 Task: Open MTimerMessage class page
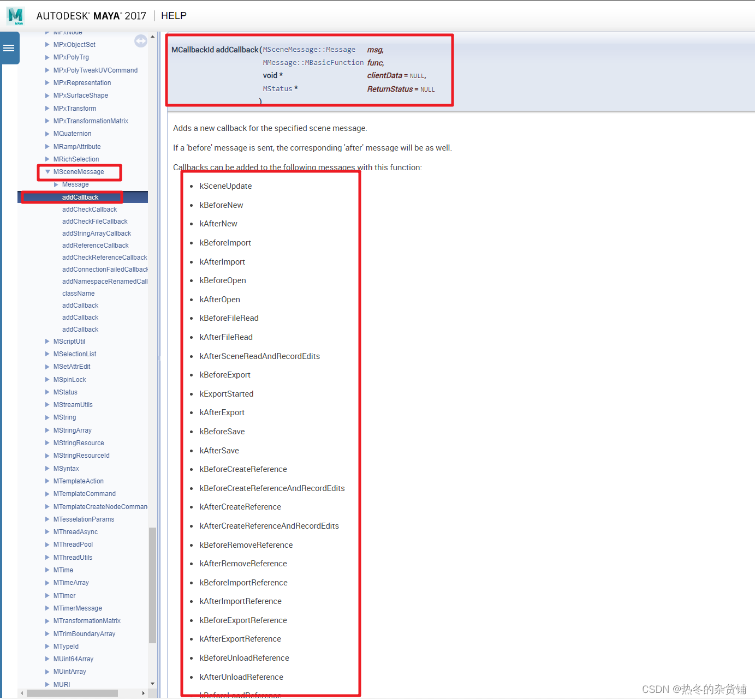(x=78, y=608)
